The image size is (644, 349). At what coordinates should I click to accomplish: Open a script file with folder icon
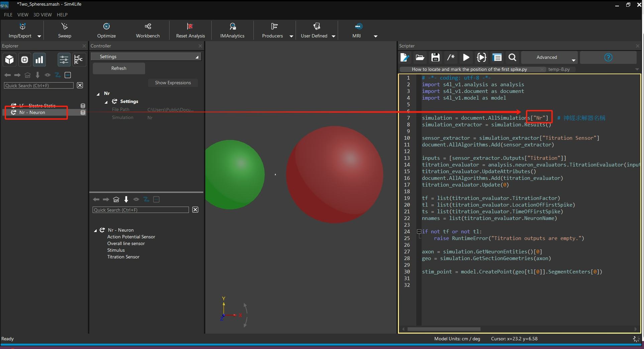pyautogui.click(x=420, y=57)
